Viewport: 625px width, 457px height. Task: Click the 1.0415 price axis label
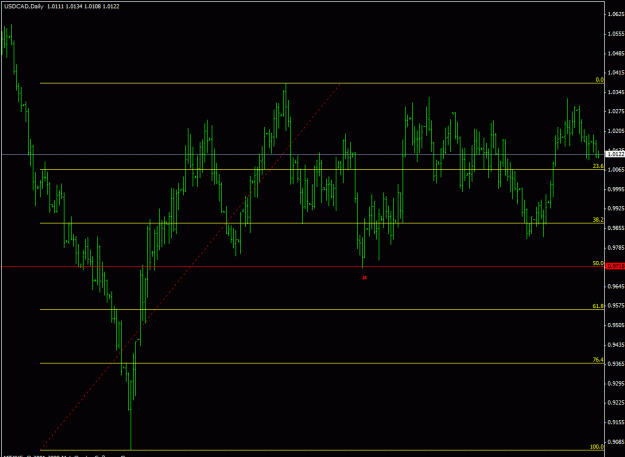(x=615, y=73)
